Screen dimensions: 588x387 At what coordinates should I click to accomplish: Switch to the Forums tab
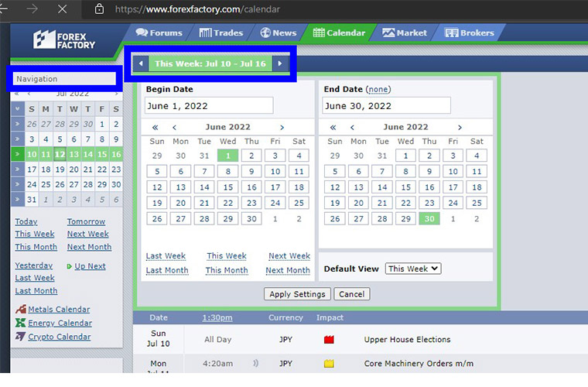pyautogui.click(x=159, y=33)
